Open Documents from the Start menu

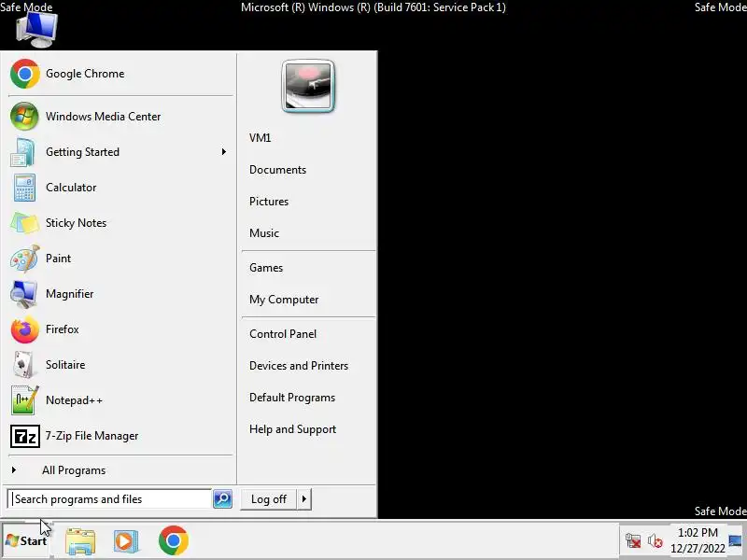point(277,170)
